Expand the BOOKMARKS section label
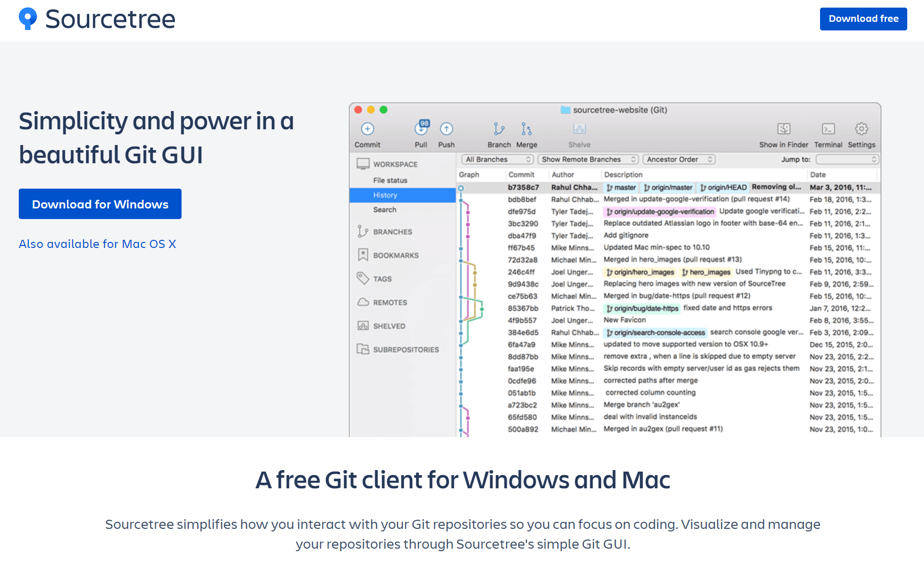 396,255
